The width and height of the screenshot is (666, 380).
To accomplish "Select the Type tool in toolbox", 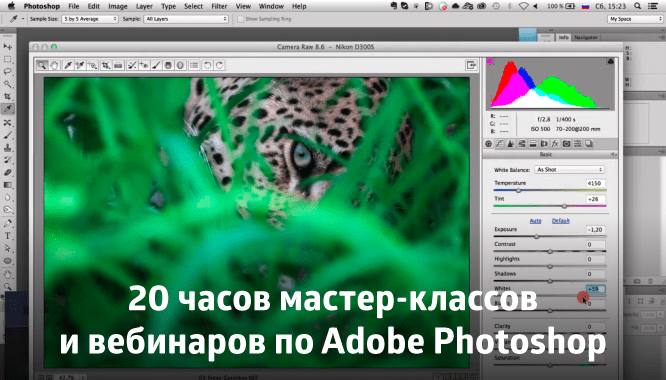I will 8,236.
